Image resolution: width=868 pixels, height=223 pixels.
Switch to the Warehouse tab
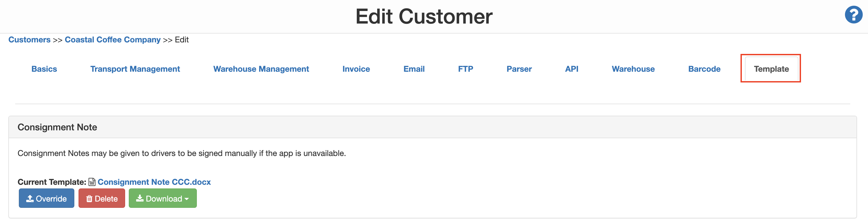[633, 69]
